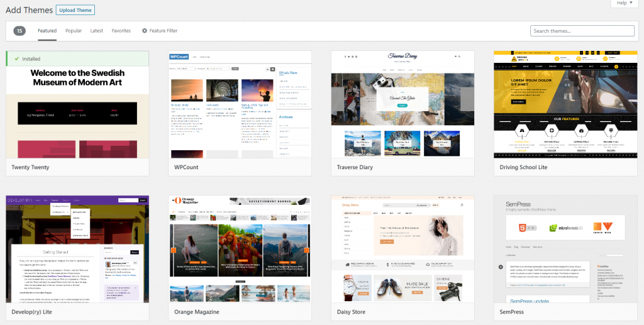Screen dimensions: 644x325
Task: Click the Develop(ry) Lite theme name
Action: [31, 312]
